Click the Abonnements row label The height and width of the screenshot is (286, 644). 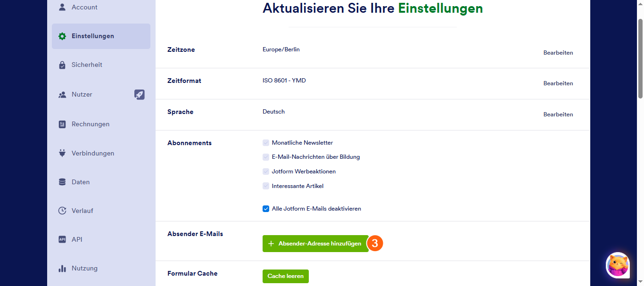coord(190,143)
